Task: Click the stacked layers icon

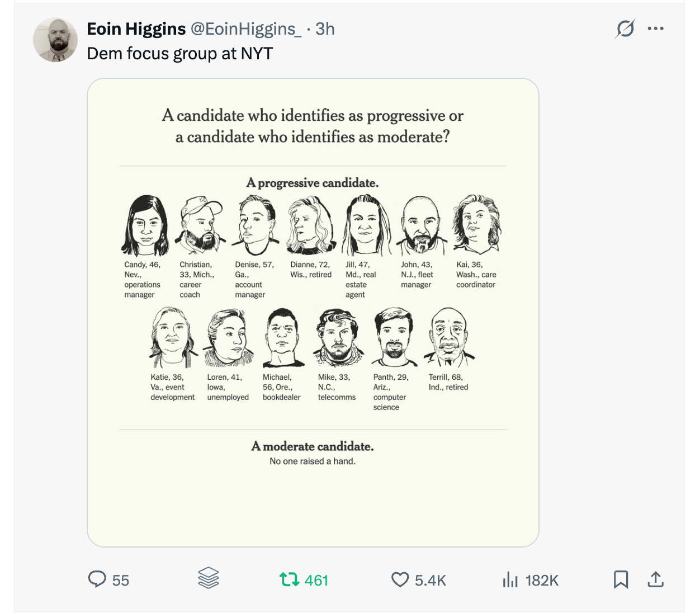Action: (x=208, y=578)
